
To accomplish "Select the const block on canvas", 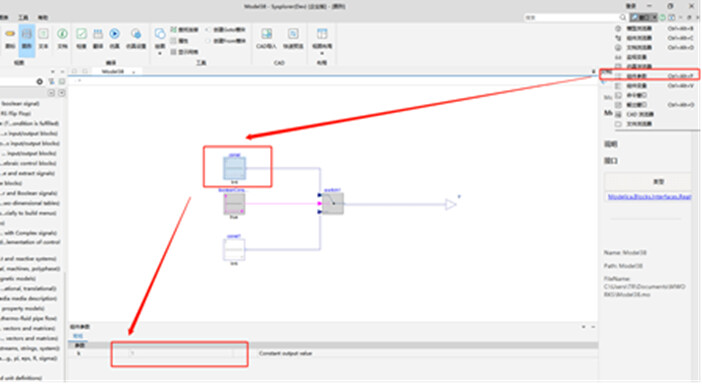I will (235, 168).
